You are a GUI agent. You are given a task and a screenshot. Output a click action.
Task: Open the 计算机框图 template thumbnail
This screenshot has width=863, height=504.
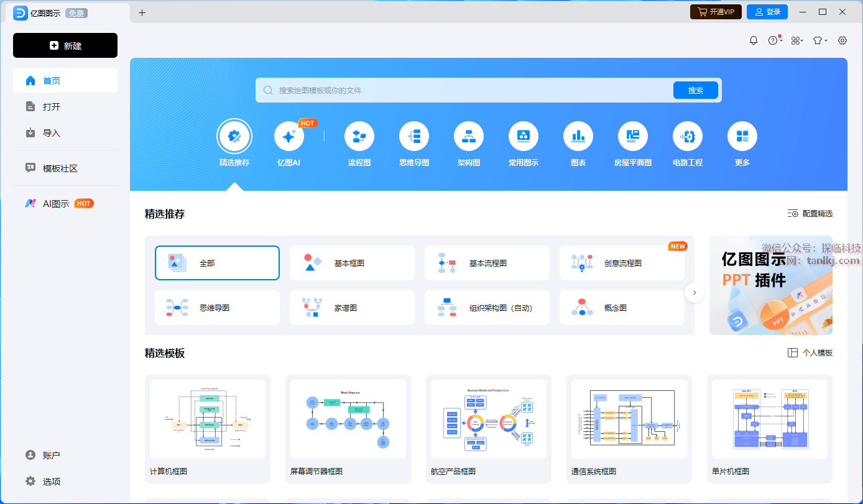pos(208,419)
